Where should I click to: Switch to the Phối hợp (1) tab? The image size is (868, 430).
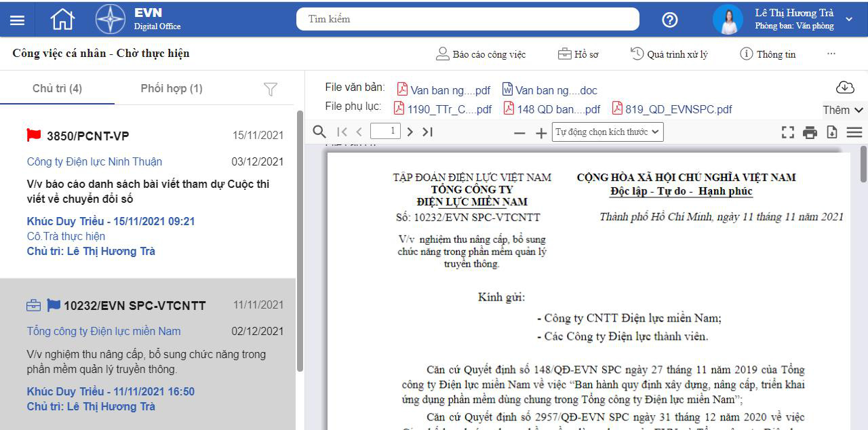172,89
